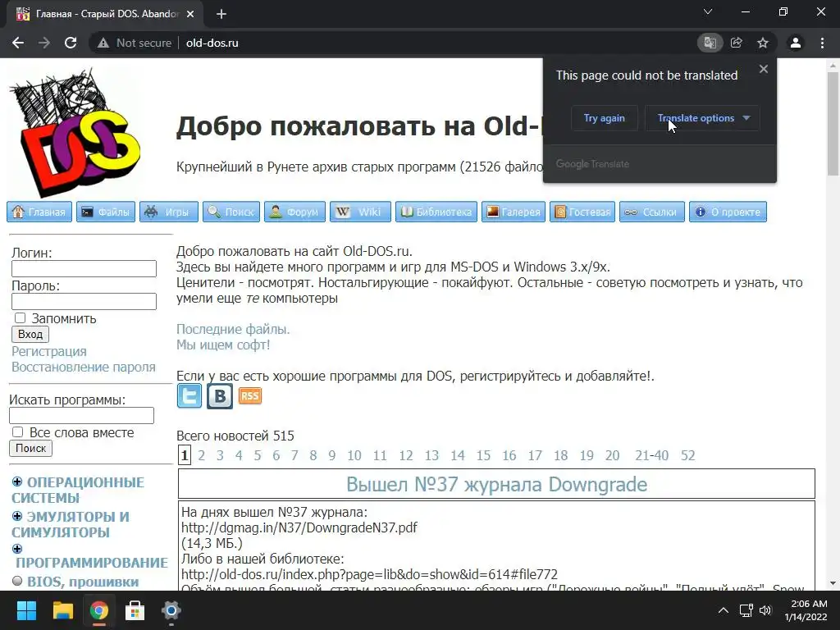Image resolution: width=840 pixels, height=630 pixels.
Task: Go to news pages 21-40
Action: pyautogui.click(x=651, y=455)
